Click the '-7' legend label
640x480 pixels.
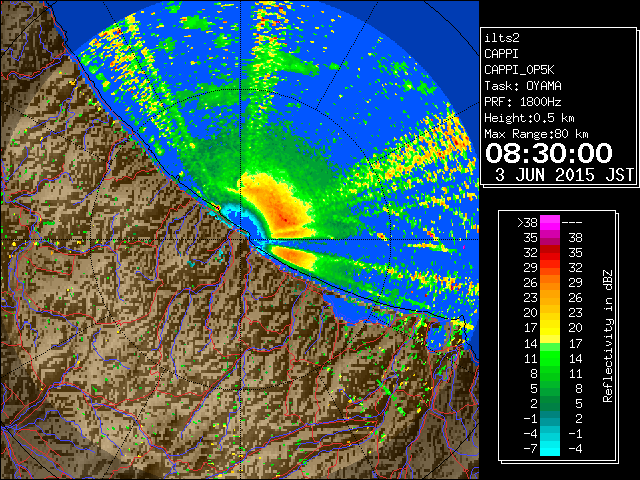[530, 448]
